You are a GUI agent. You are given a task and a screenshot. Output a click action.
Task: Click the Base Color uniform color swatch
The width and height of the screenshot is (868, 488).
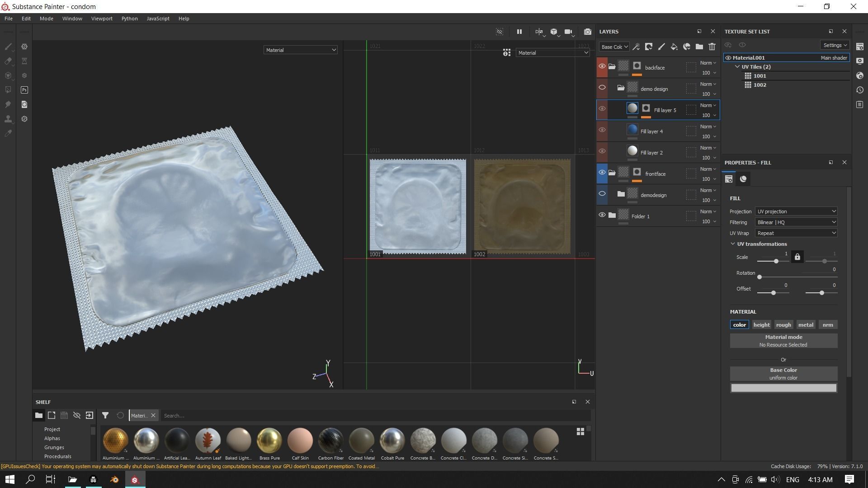pyautogui.click(x=783, y=388)
